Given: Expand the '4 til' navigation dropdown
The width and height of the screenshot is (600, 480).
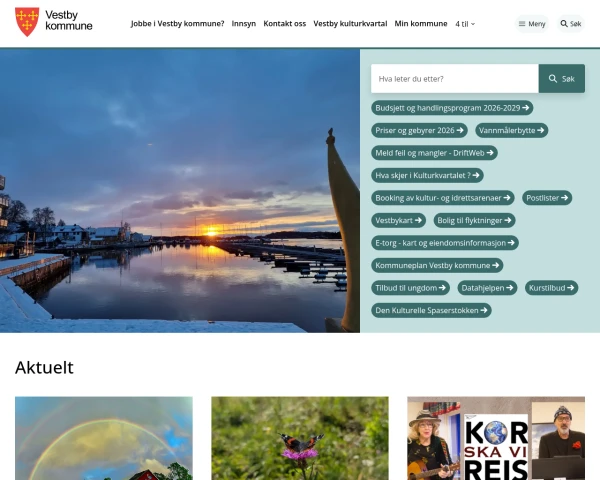Looking at the screenshot, I should click(x=465, y=24).
